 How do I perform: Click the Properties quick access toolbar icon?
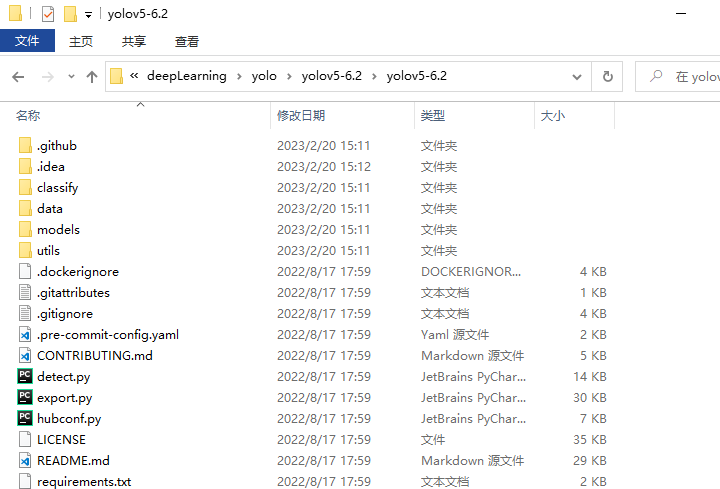click(48, 14)
